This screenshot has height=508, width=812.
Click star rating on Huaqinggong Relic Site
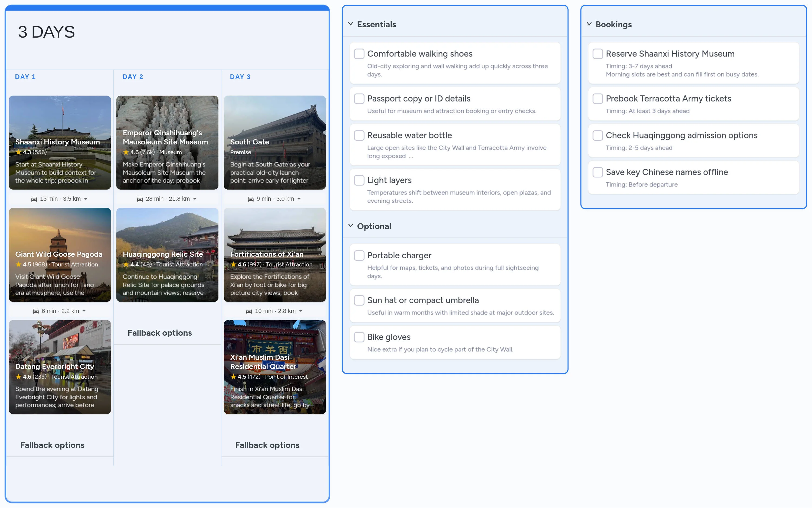pyautogui.click(x=126, y=265)
